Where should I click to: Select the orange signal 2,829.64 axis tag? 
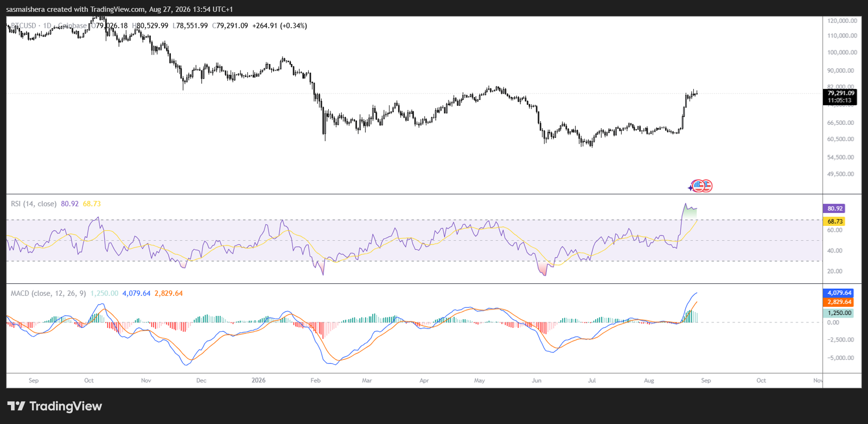[x=839, y=302]
